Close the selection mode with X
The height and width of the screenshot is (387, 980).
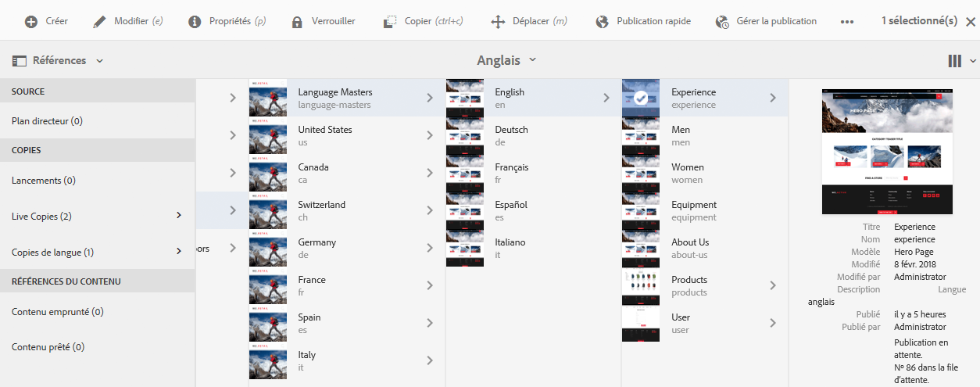970,22
